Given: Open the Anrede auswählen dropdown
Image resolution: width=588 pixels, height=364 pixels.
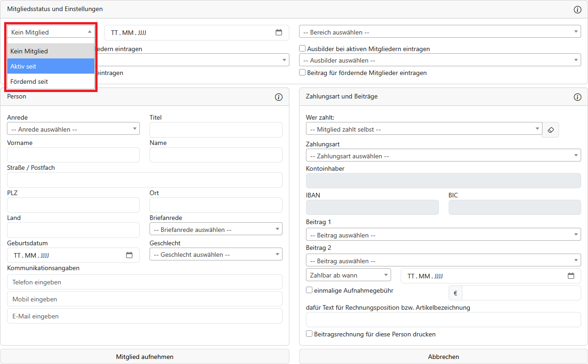Looking at the screenshot, I should tap(73, 129).
